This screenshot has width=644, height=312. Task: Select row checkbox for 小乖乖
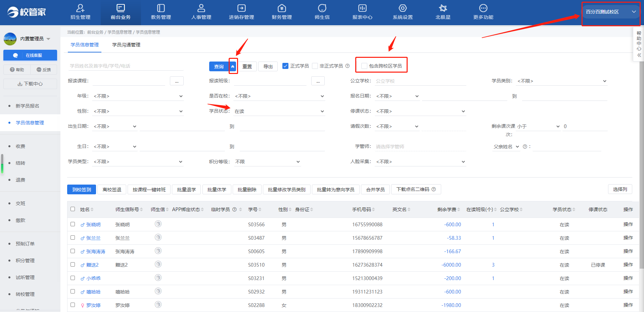pos(73,278)
